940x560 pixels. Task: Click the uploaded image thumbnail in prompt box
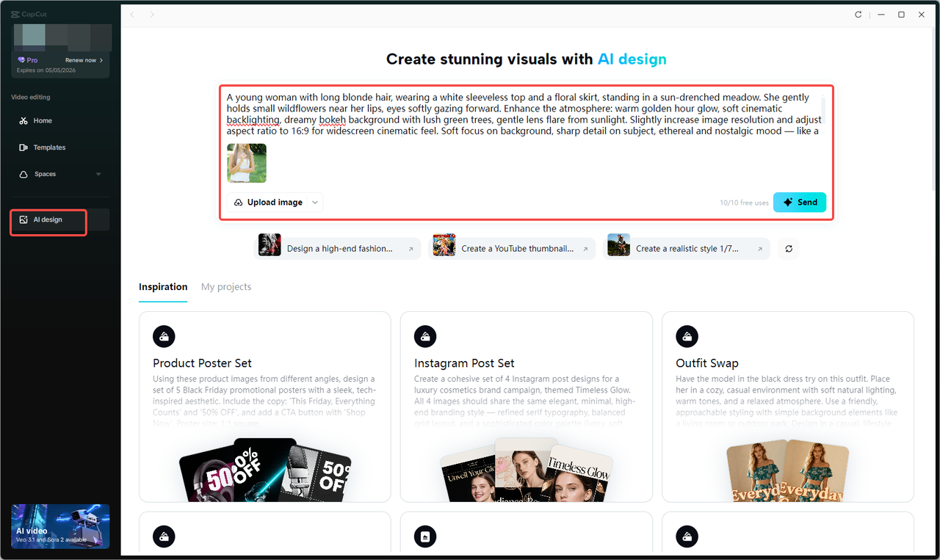click(247, 163)
